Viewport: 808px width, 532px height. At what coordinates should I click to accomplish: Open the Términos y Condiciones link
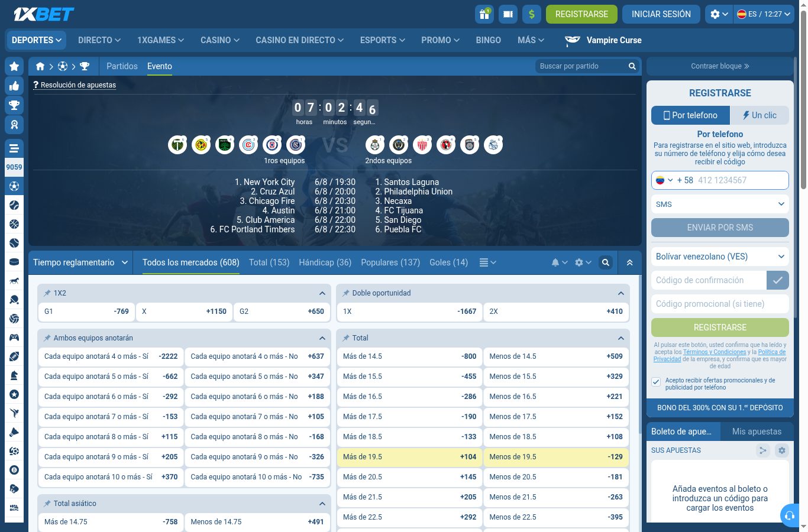(715, 352)
